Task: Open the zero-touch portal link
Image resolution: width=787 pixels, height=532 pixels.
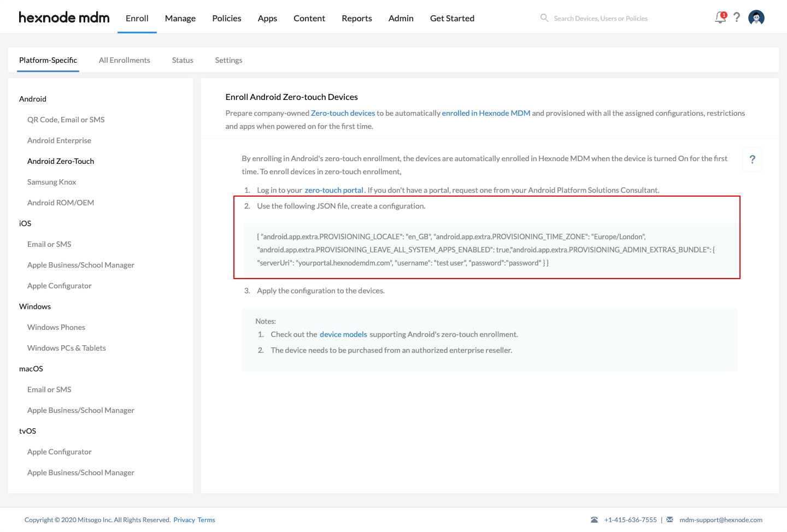Action: pyautogui.click(x=334, y=190)
